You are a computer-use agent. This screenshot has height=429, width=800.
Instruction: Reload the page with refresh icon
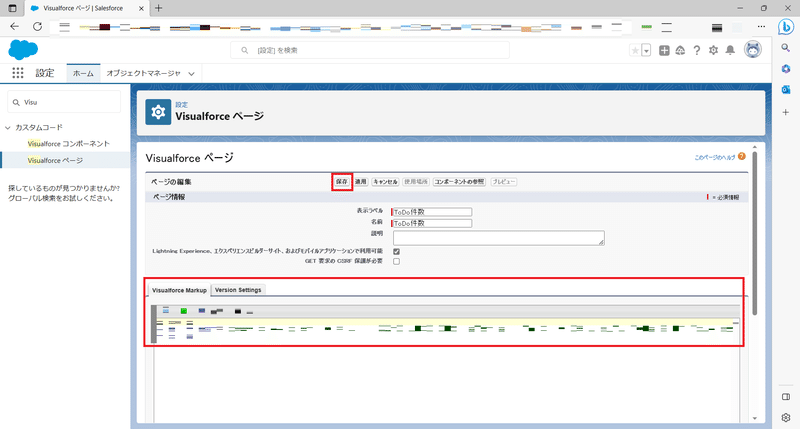click(37, 27)
